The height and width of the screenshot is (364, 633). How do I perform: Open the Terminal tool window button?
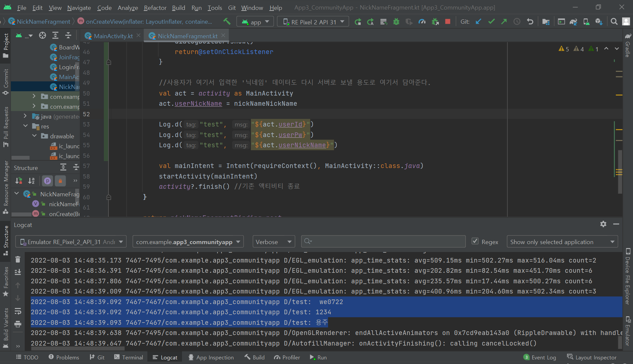129,357
